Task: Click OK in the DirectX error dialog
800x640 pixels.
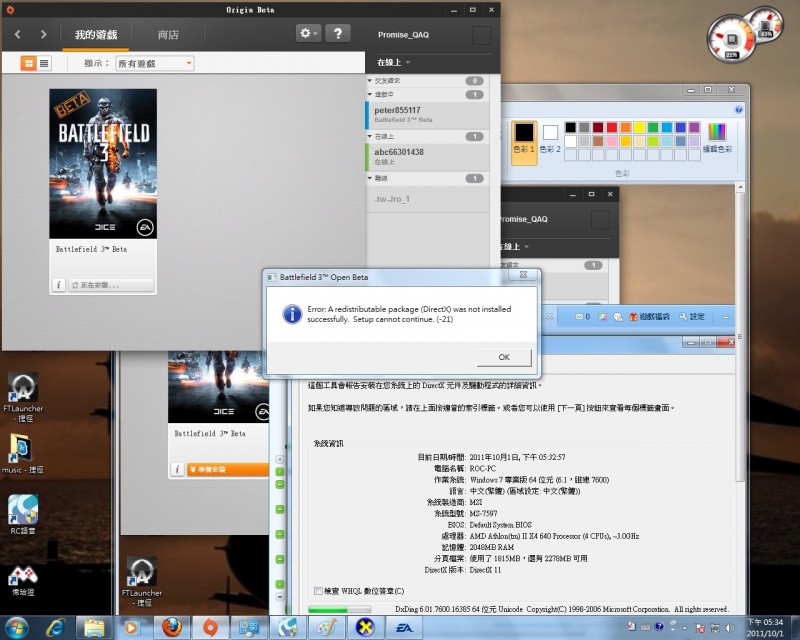Action: click(503, 357)
